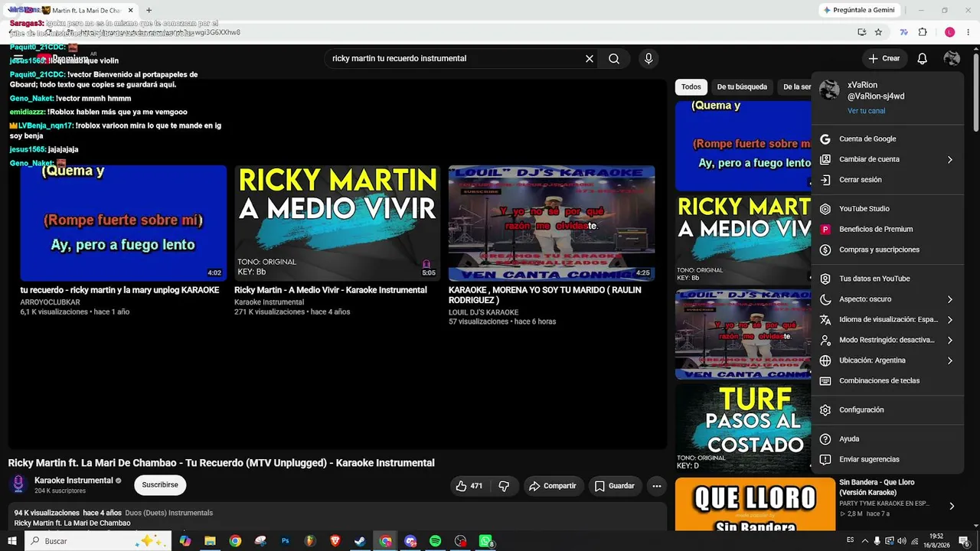This screenshot has height=551, width=980.
Task: Like the video with thumbs up
Action: coord(469,486)
